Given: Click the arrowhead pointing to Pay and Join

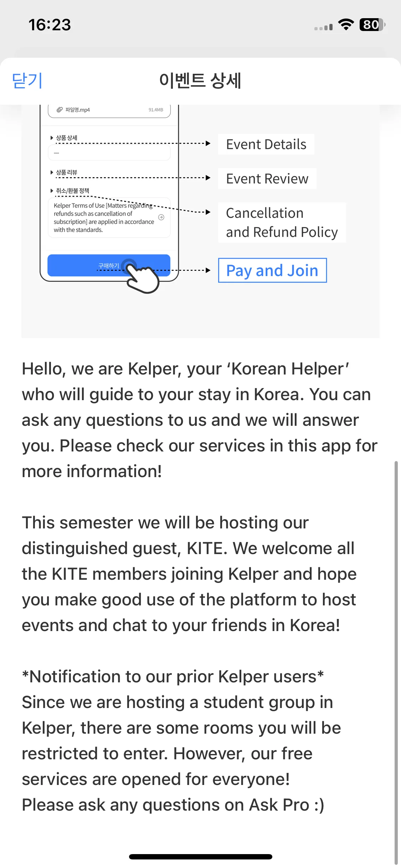Looking at the screenshot, I should pos(208,270).
